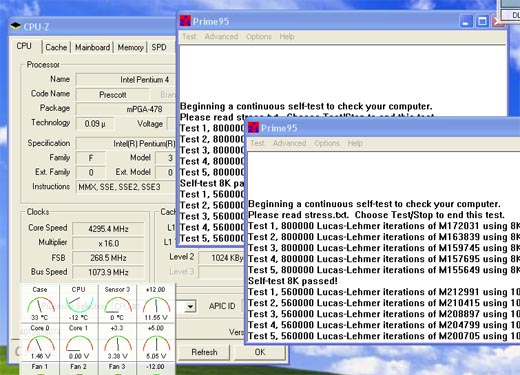Click the Test 1 M172031 line
Screen dimensions: 520x375
point(384,226)
